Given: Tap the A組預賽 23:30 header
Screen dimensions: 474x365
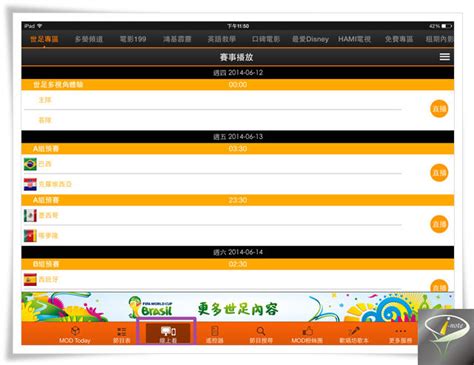Looking at the screenshot, I should click(238, 200).
